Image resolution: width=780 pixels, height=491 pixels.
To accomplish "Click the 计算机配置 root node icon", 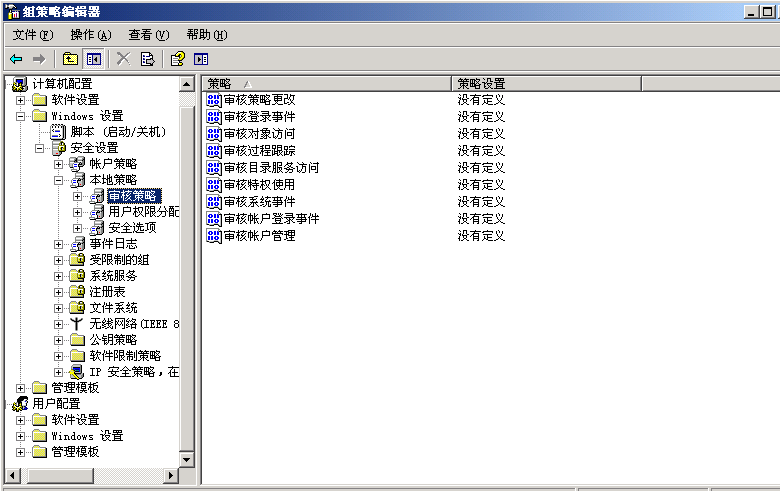I will point(20,84).
